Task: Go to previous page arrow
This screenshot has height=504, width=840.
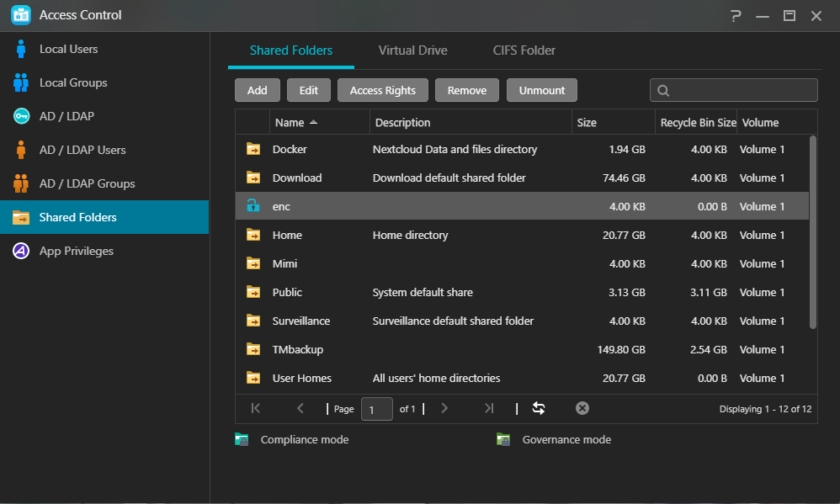Action: tap(300, 408)
